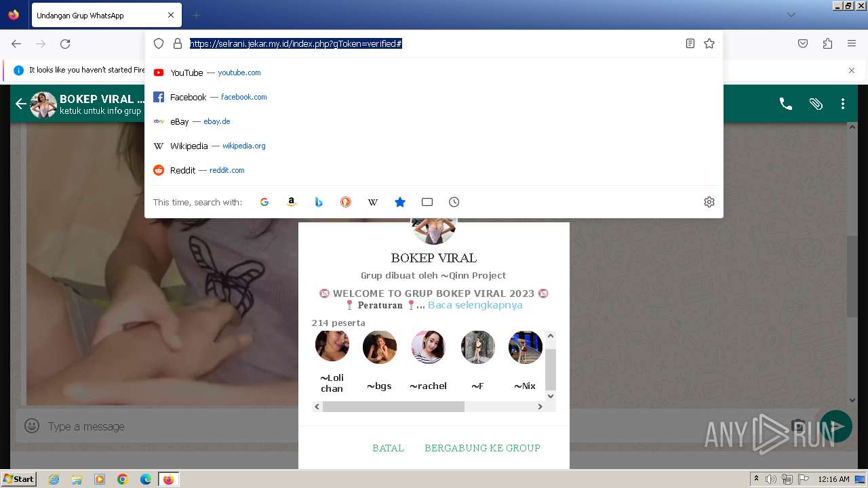Click page vertical scrollbar thumb

(x=852, y=277)
